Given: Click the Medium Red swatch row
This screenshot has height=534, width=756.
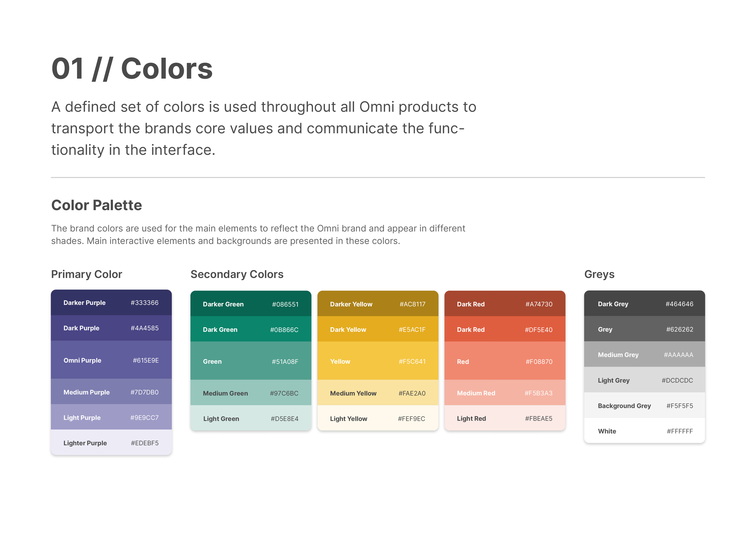Looking at the screenshot, I should (x=505, y=393).
